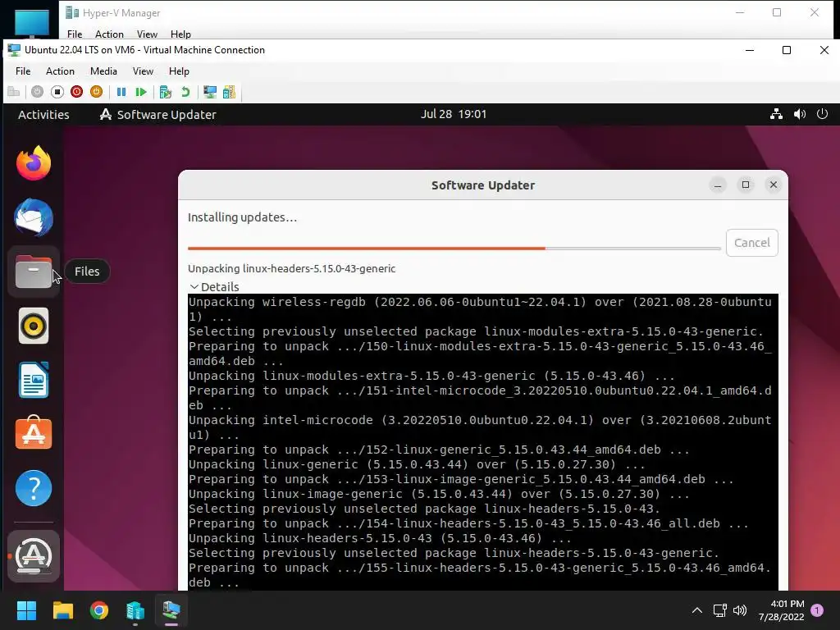
Task: Save the VM state with the orange icon
Action: [x=97, y=92]
